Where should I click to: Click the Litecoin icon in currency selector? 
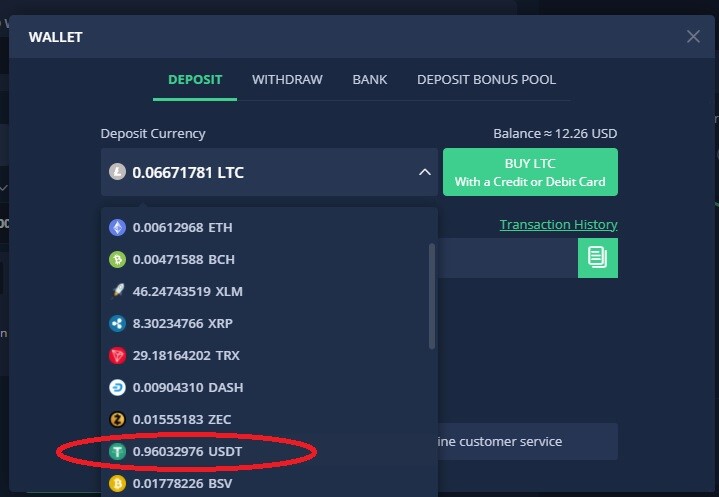[x=117, y=172]
